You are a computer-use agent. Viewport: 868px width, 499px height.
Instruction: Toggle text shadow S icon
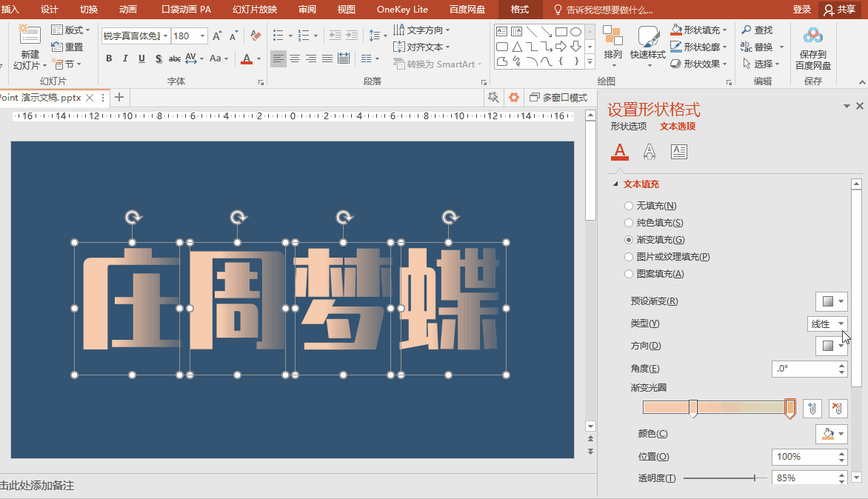[x=158, y=58]
